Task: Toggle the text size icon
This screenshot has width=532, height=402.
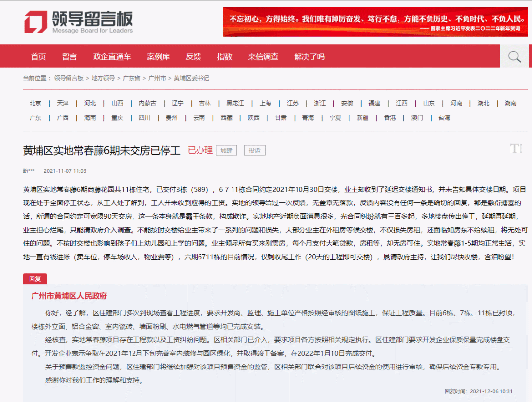Action: coord(516,149)
